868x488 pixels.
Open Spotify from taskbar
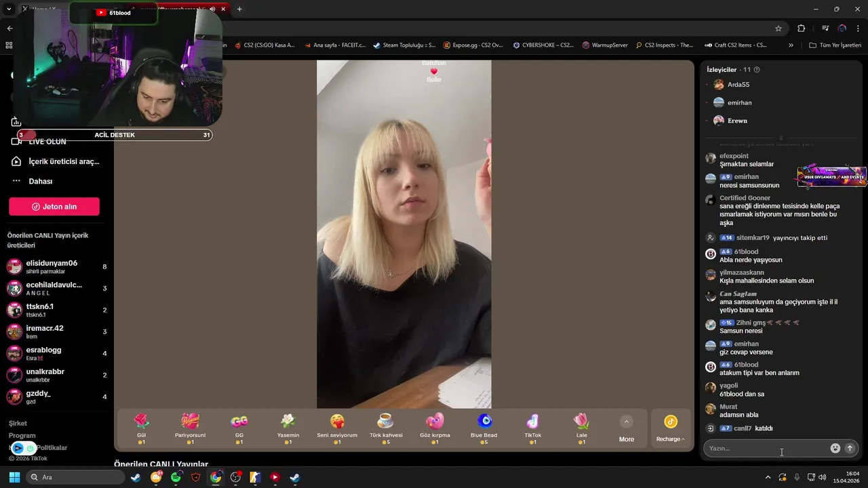[176, 477]
